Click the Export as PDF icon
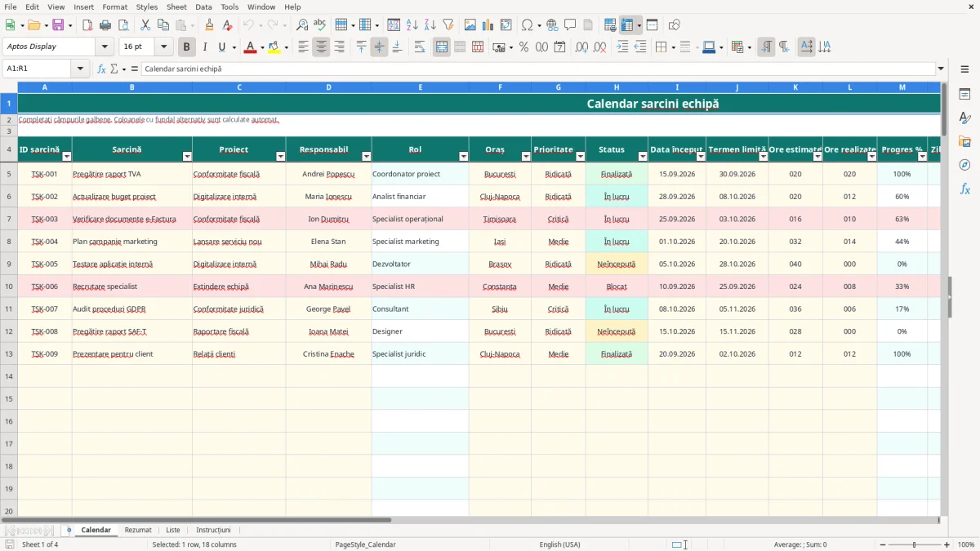 point(87,25)
